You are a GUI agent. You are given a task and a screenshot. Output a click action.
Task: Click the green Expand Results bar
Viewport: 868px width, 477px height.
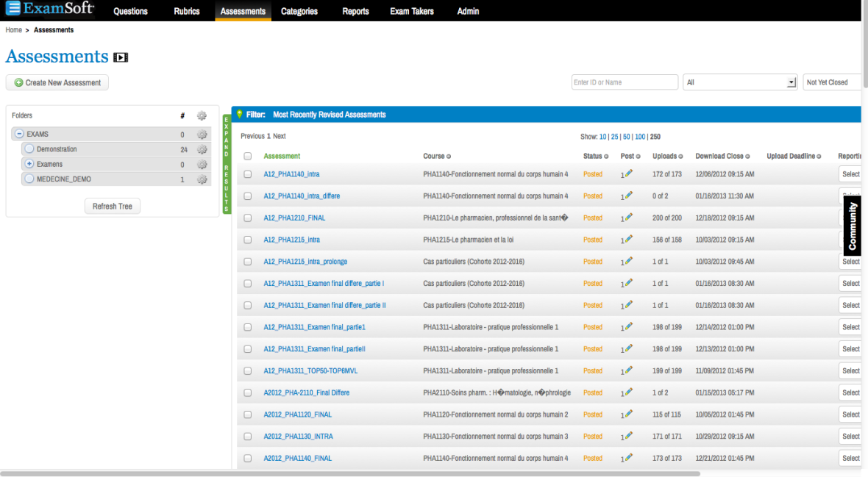coord(227,165)
